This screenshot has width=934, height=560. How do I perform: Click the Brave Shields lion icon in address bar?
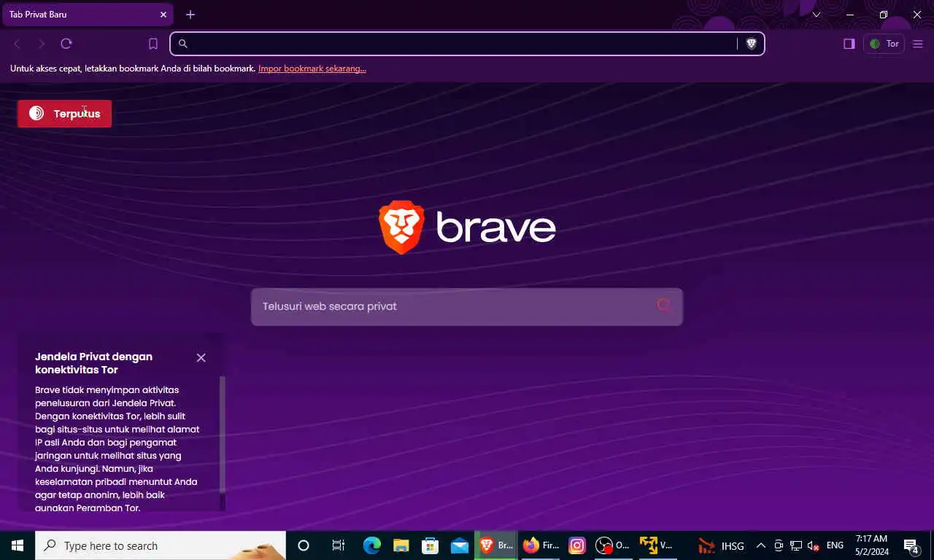click(751, 44)
